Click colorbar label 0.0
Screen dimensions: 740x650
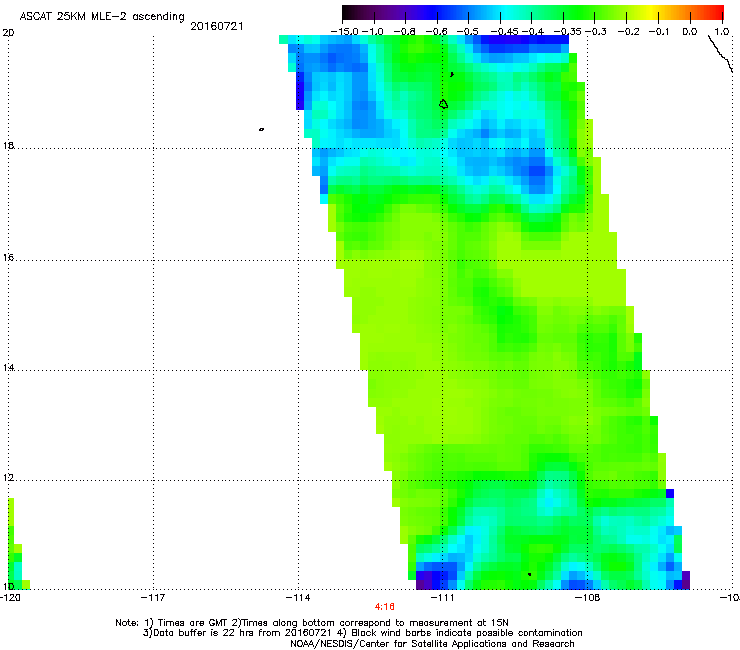pos(690,32)
